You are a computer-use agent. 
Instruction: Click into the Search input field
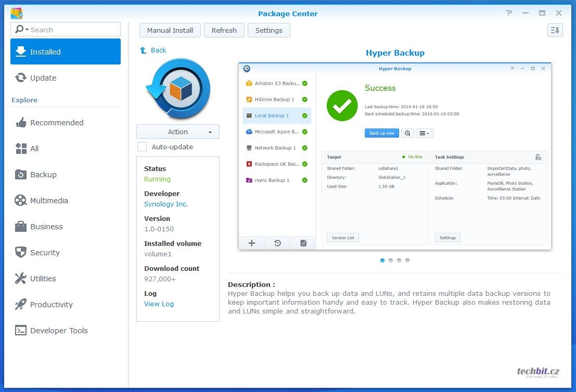coord(73,30)
